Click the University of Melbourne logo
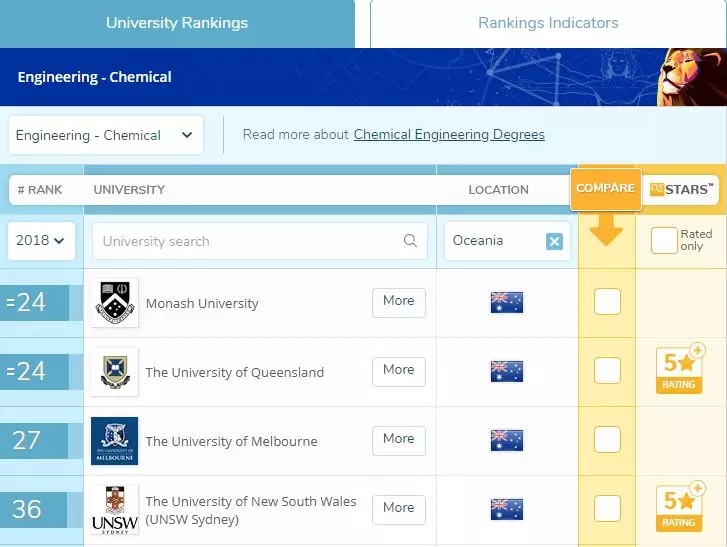The image size is (727, 547). coord(114,441)
